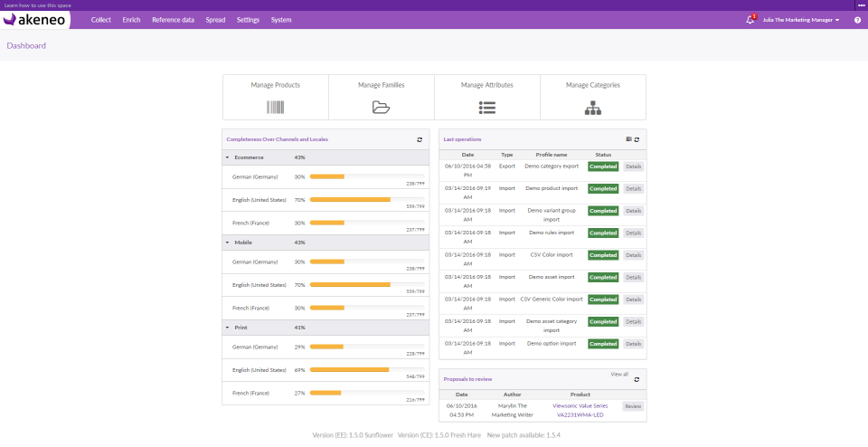Click the Manage Attributes list icon
This screenshot has width=868, height=447.
(486, 107)
